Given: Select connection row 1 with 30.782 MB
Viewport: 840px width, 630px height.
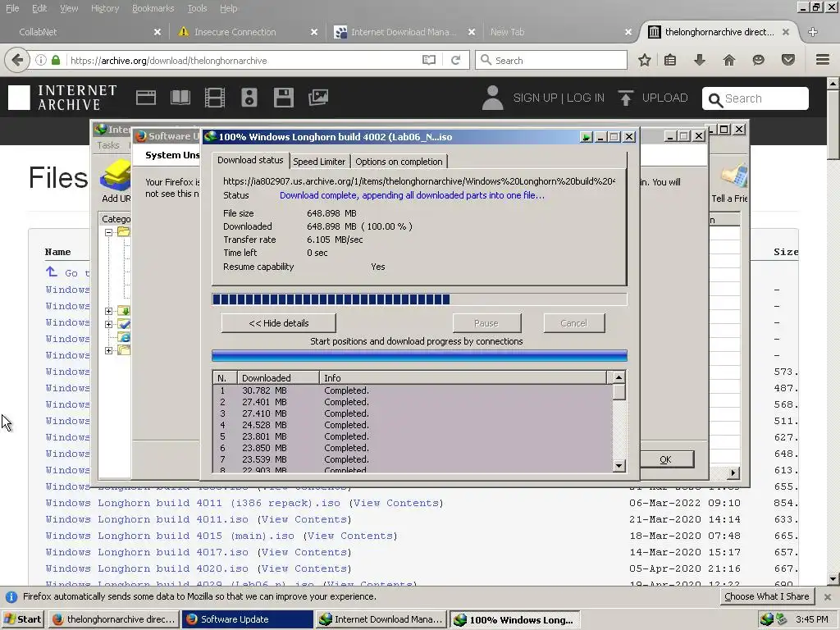Looking at the screenshot, I should tap(413, 390).
